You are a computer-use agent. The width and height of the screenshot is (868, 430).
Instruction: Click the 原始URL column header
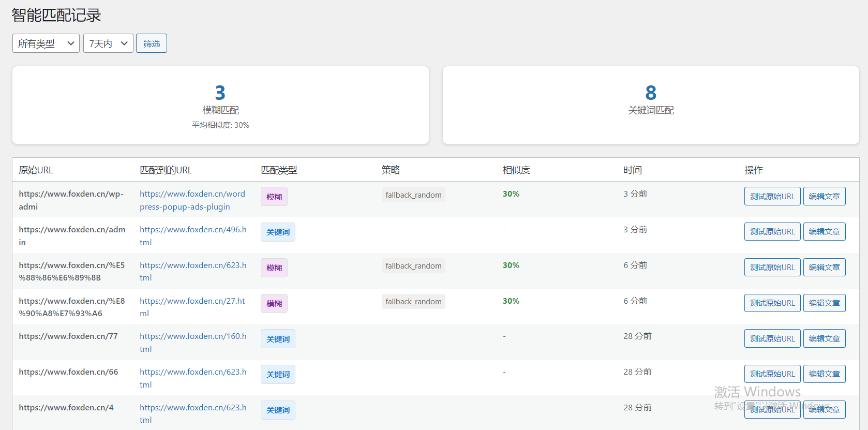(36, 170)
